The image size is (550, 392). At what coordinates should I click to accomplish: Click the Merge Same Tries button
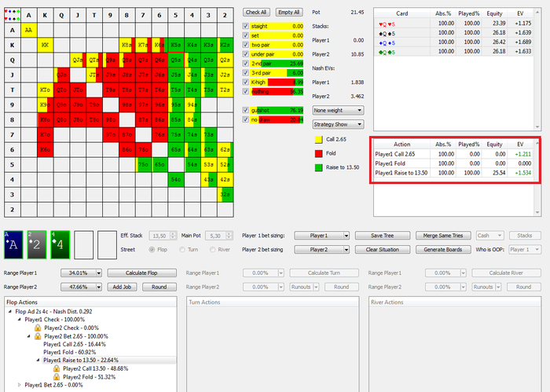tap(443, 235)
